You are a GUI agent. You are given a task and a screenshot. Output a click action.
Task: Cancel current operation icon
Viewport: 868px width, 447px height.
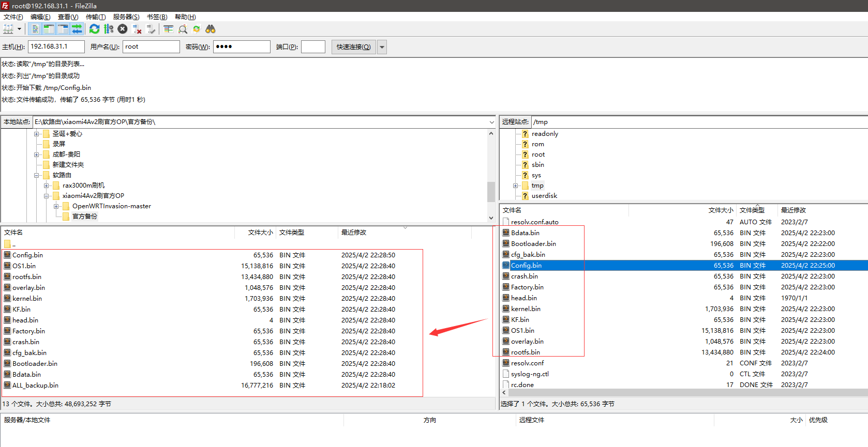coord(123,29)
